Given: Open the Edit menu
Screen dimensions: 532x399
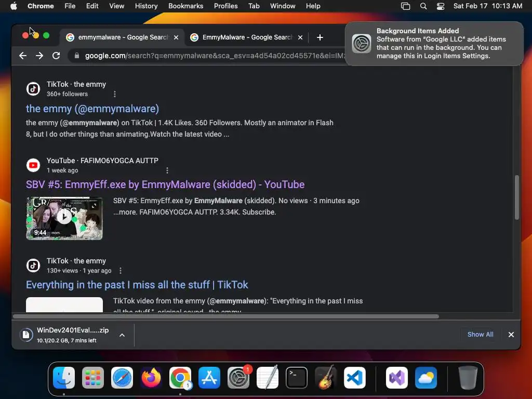Looking at the screenshot, I should [x=92, y=6].
